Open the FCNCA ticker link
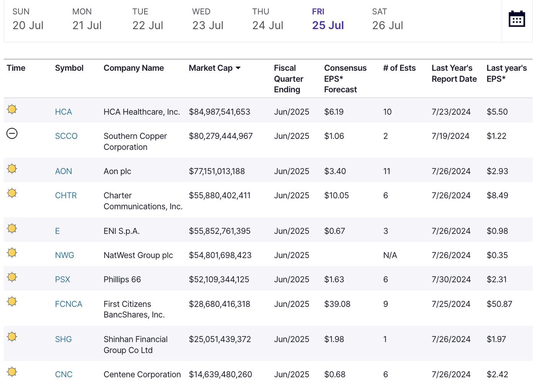536x392 pixels. (x=69, y=304)
